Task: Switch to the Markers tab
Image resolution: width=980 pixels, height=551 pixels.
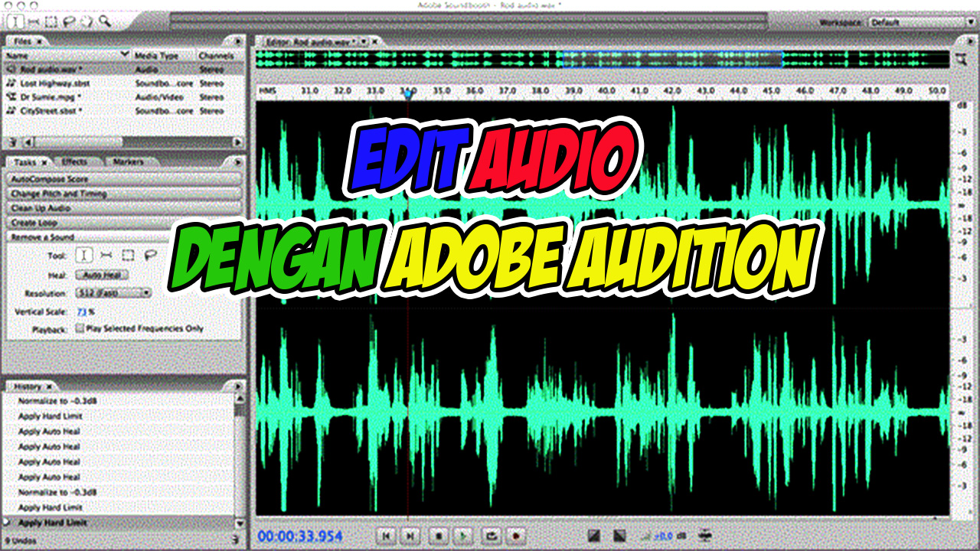Action: point(127,162)
